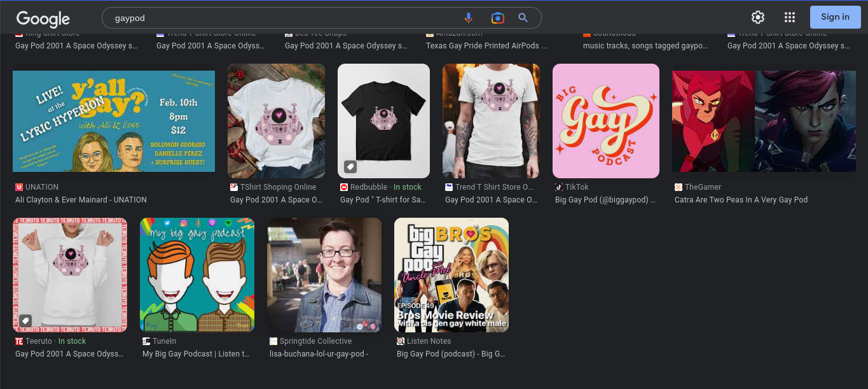Open Texas Gay Pride Printed AirPods link
The image size is (868, 389).
point(486,46)
